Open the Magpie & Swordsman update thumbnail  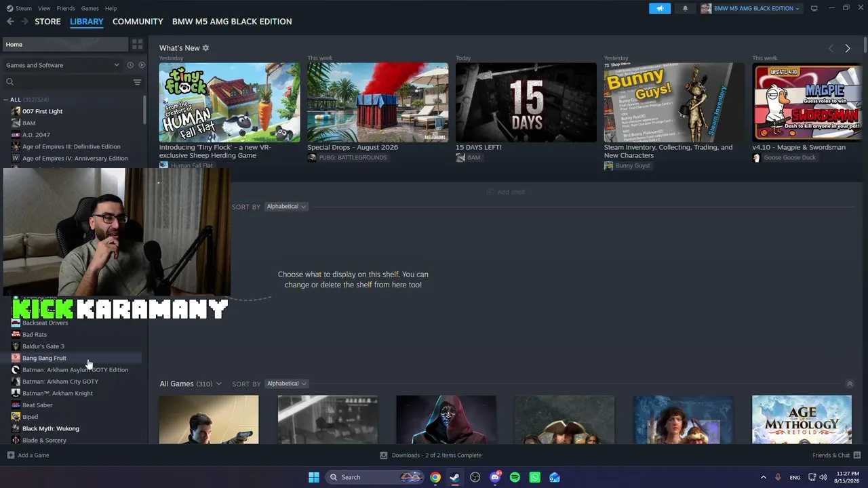pyautogui.click(x=807, y=102)
